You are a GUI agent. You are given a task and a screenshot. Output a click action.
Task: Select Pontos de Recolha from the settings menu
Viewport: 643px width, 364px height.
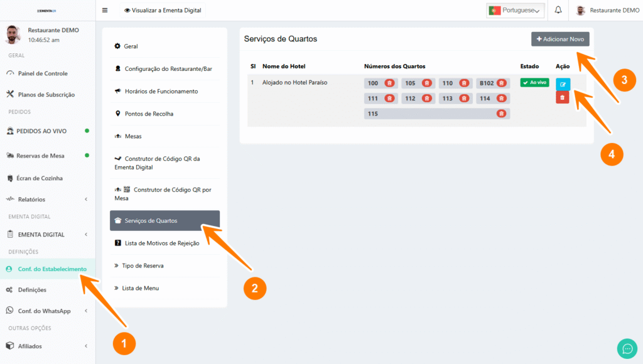pos(149,114)
